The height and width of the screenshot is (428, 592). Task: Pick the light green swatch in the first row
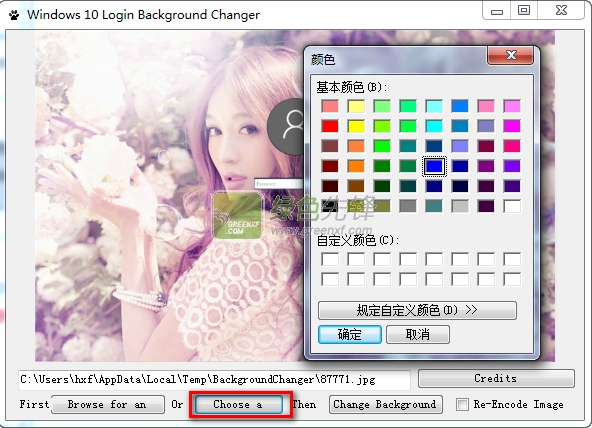point(382,106)
